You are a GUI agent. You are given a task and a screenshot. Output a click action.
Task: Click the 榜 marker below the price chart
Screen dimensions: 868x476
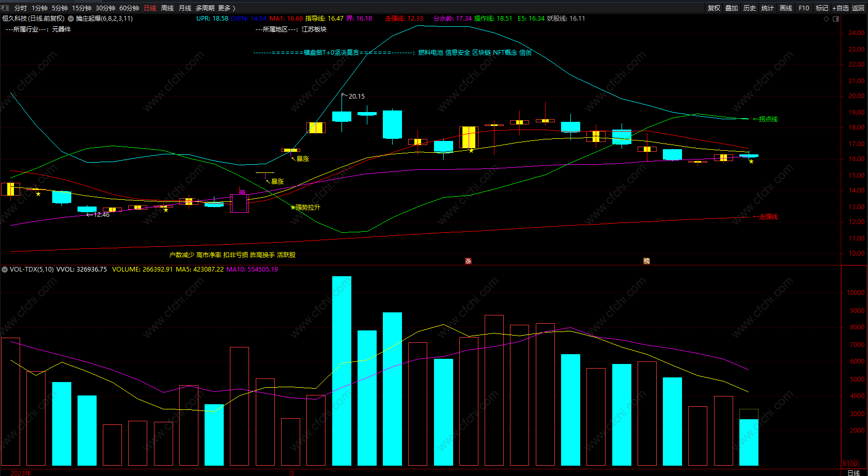(646, 261)
